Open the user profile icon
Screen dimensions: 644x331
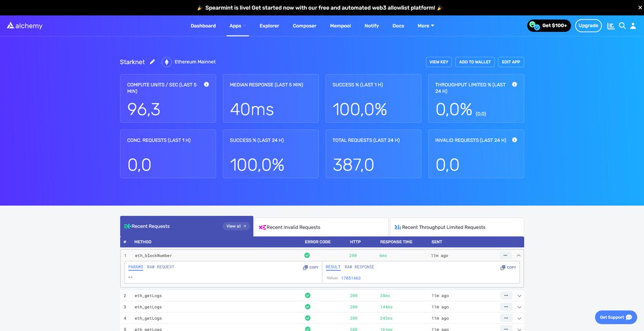point(633,26)
